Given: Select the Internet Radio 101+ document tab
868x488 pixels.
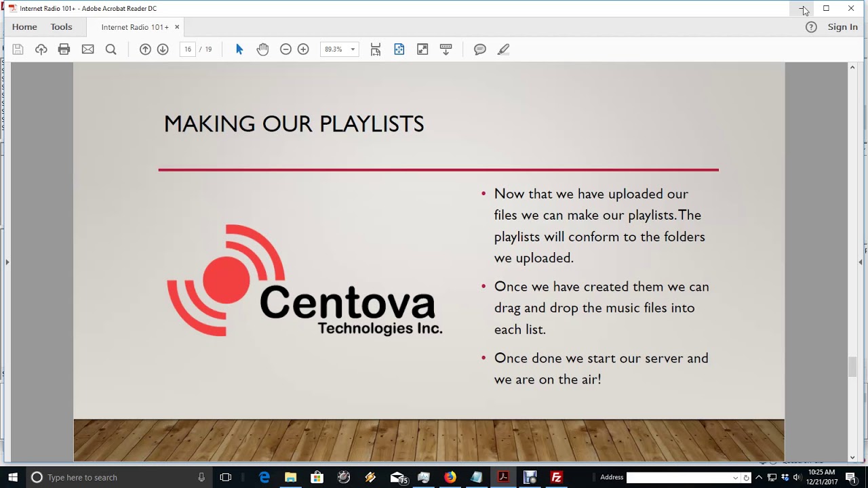Looking at the screenshot, I should [135, 27].
